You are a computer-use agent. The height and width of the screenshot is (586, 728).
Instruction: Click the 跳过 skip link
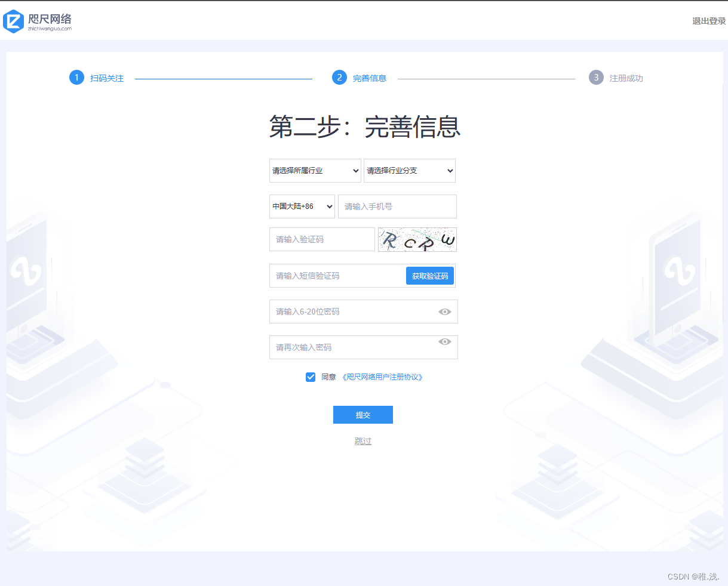tap(363, 440)
